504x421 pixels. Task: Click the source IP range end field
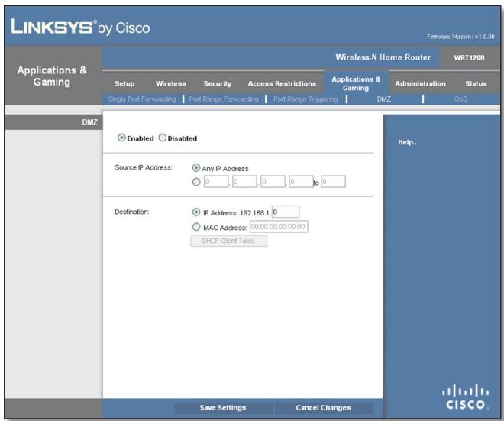point(333,182)
